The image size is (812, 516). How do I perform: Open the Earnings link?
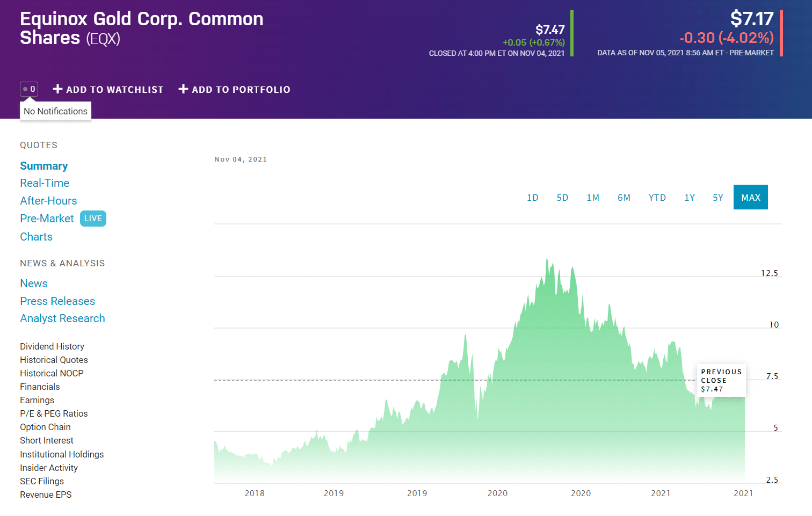[37, 400]
